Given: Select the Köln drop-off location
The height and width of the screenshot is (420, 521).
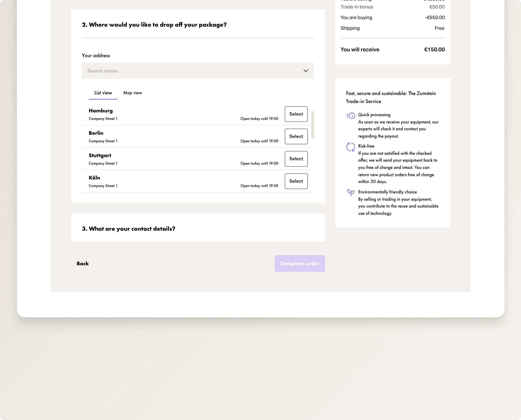Looking at the screenshot, I should tap(296, 181).
